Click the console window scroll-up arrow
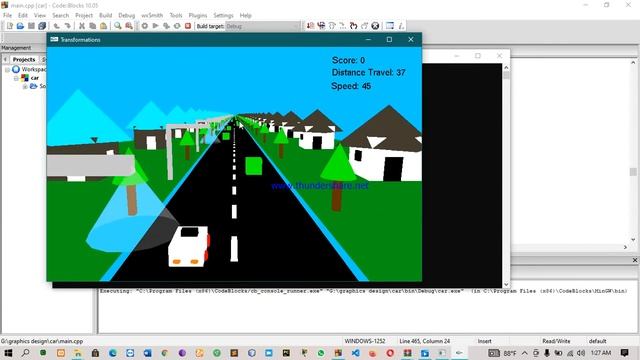Viewport: 640px width, 360px height. point(506,67)
